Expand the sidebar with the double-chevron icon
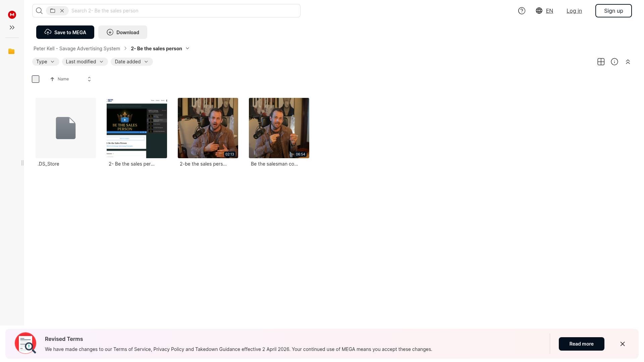 coord(12,27)
